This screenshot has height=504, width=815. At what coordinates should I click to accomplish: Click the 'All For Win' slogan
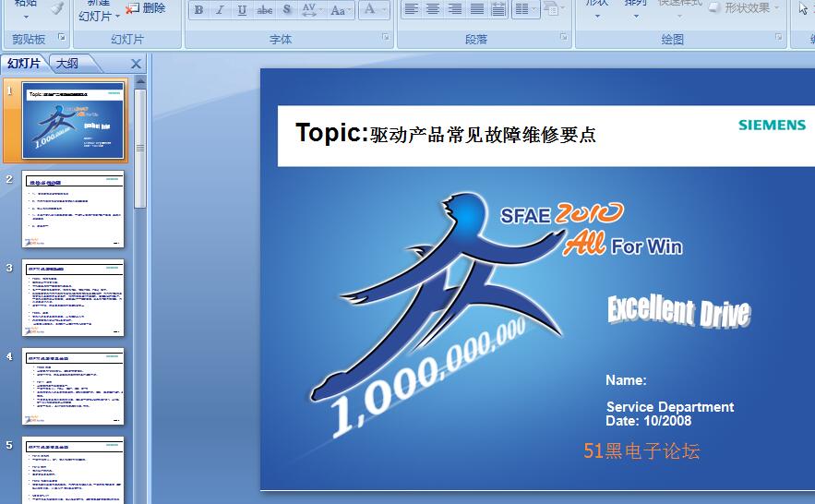[x=623, y=245]
